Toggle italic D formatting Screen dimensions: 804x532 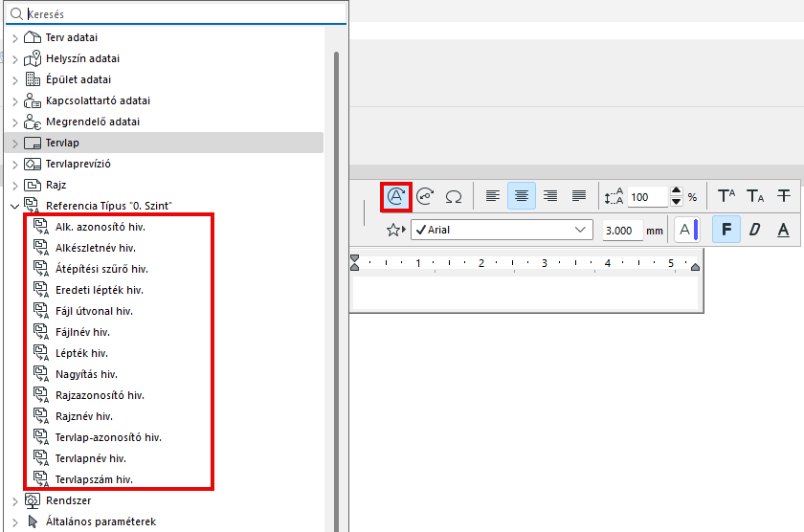pos(755,230)
